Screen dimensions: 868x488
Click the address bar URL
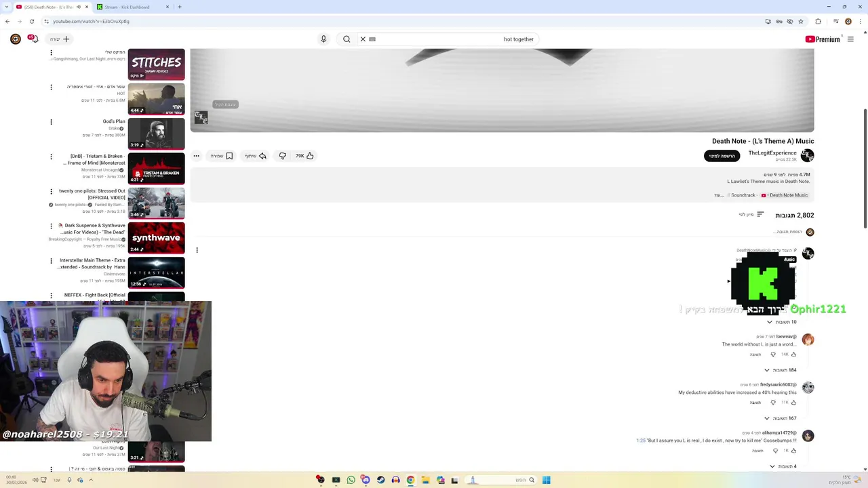pyautogui.click(x=91, y=21)
